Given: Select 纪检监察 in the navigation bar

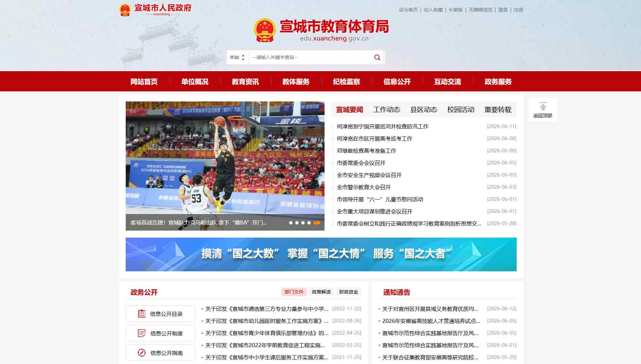Looking at the screenshot, I should click(x=346, y=82).
